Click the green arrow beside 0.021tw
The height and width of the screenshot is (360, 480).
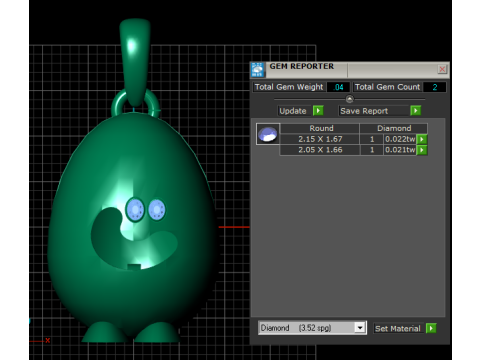point(422,150)
